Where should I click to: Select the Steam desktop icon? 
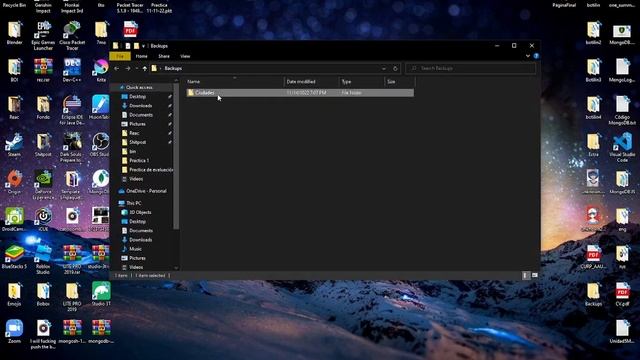click(x=14, y=145)
